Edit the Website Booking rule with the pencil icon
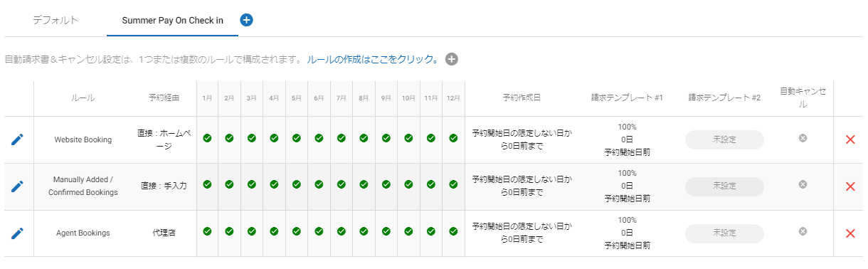This screenshot has width=868, height=269. pyautogui.click(x=18, y=139)
